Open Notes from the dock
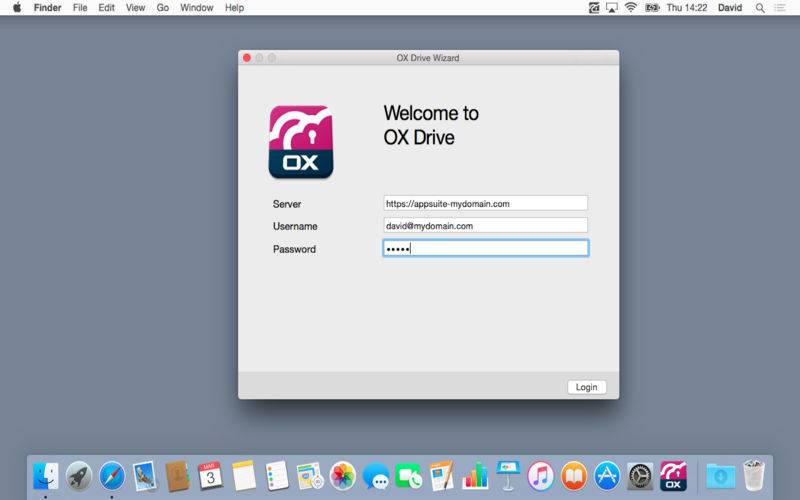 point(243,476)
